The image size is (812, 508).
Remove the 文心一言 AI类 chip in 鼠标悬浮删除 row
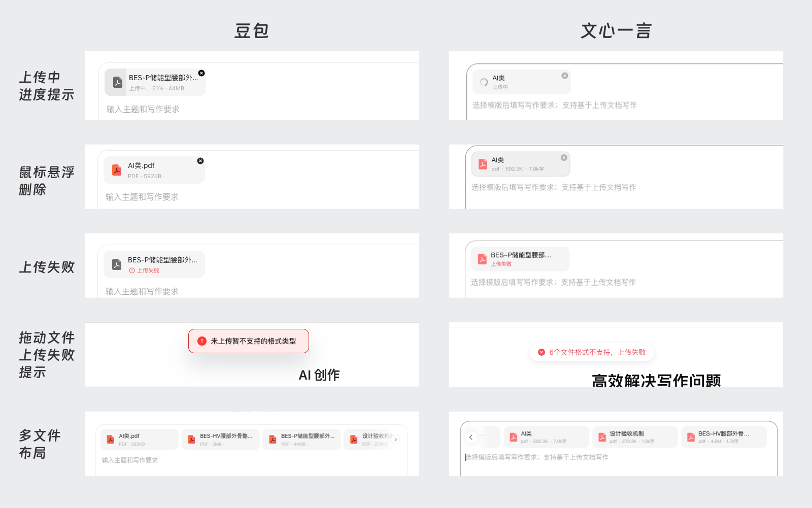point(564,158)
